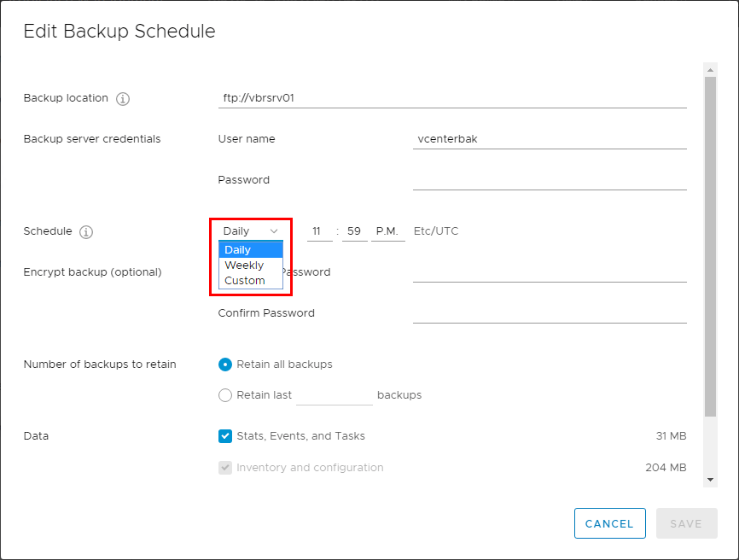Click the Schedule info icon
The width and height of the screenshot is (739, 560).
pyautogui.click(x=86, y=232)
